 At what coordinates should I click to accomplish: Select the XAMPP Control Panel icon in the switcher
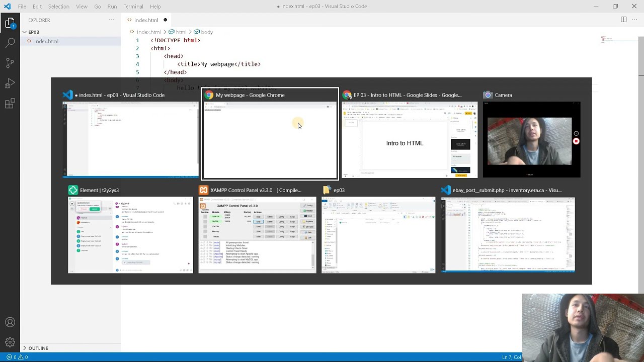[203, 190]
